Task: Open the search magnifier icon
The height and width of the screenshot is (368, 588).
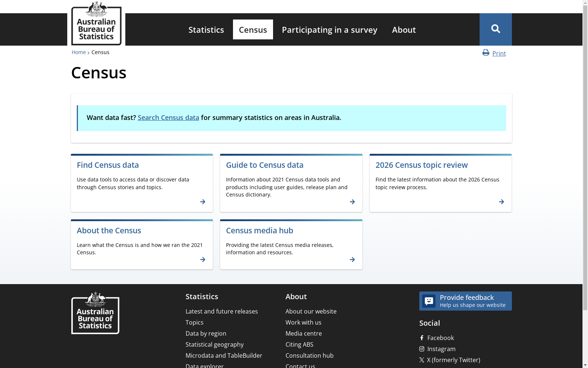Action: click(495, 29)
